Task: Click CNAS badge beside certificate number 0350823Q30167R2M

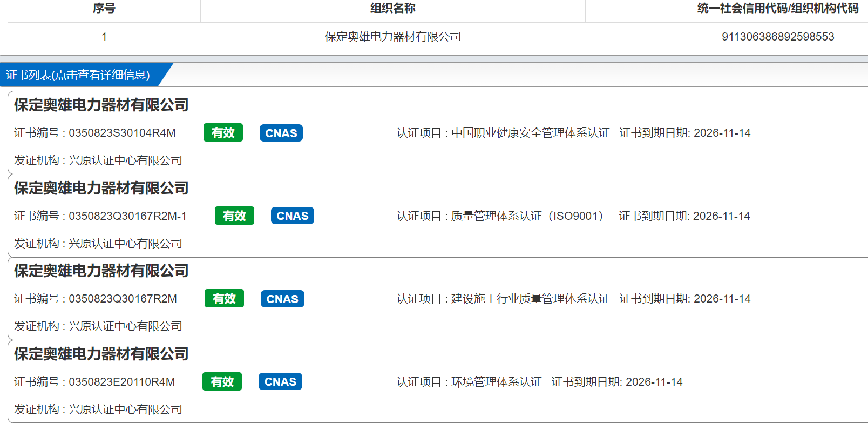Action: (x=282, y=299)
